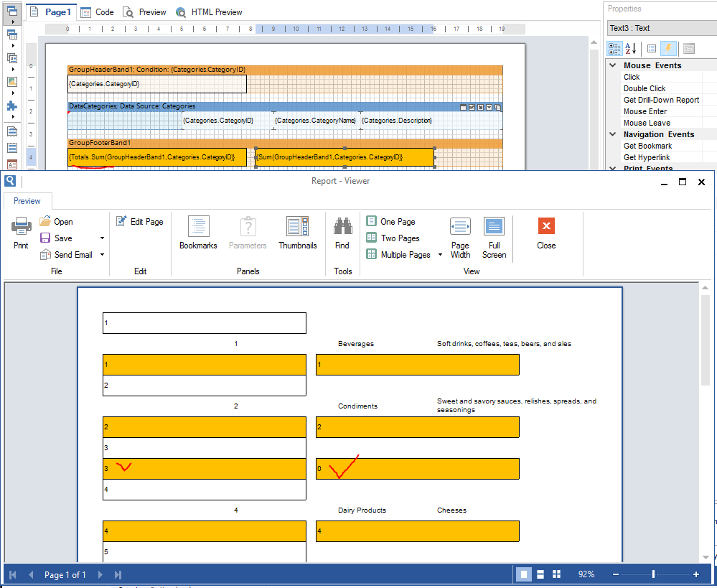Select the Double Click event row
This screenshot has width=717, height=588.
[x=661, y=88]
